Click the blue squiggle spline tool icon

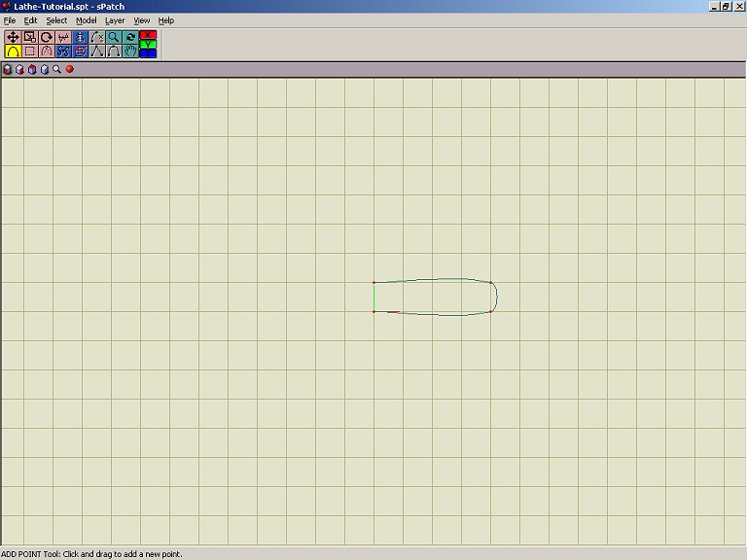[x=63, y=51]
